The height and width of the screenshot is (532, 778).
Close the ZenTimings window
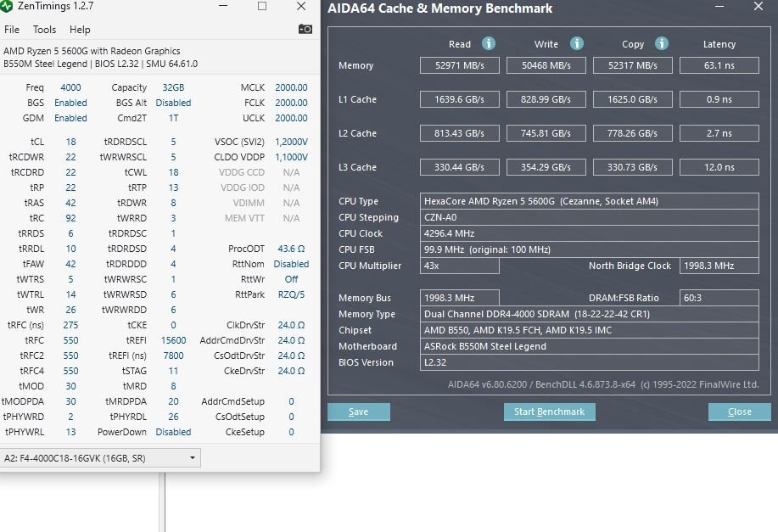(x=300, y=6)
